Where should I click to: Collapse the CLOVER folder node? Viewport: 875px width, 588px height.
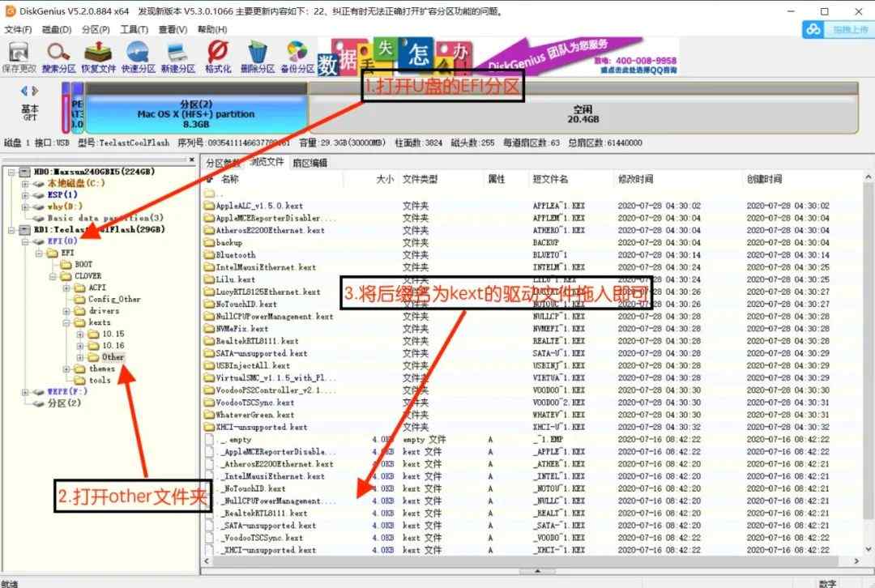pos(53,276)
